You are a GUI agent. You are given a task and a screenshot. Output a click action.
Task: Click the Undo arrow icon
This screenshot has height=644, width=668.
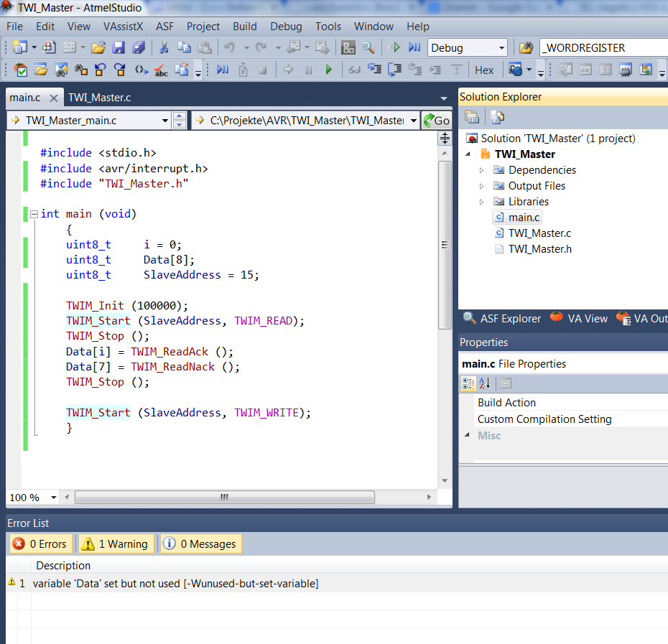(x=230, y=47)
